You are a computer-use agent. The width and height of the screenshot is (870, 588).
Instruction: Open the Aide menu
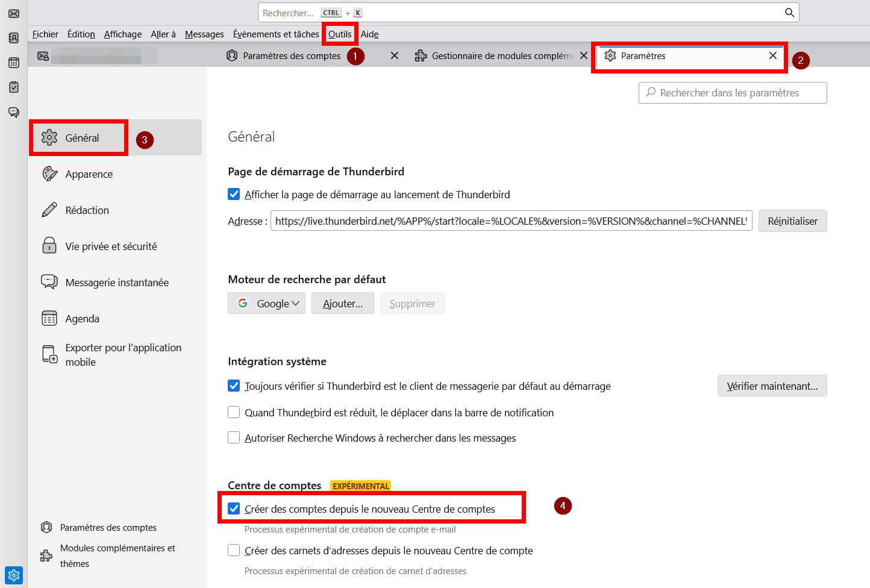(x=369, y=34)
